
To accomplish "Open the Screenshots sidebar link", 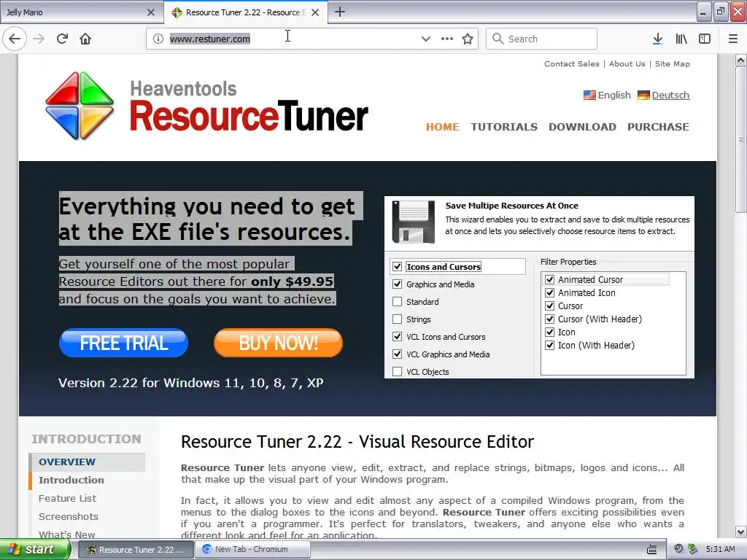I will click(68, 516).
